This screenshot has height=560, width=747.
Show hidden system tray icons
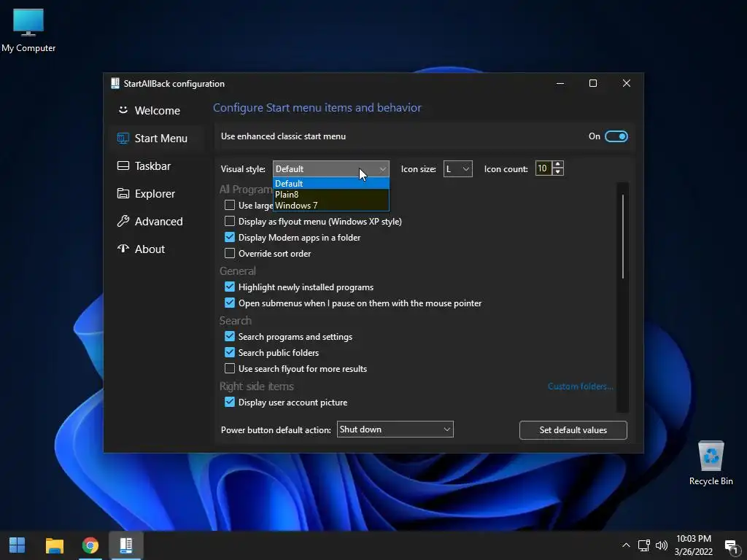click(626, 545)
